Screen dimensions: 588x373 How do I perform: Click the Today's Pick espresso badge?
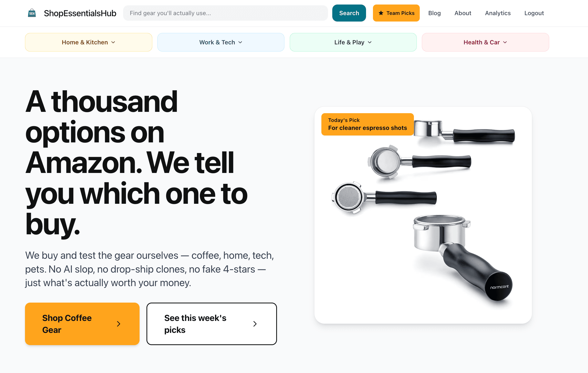click(x=367, y=124)
